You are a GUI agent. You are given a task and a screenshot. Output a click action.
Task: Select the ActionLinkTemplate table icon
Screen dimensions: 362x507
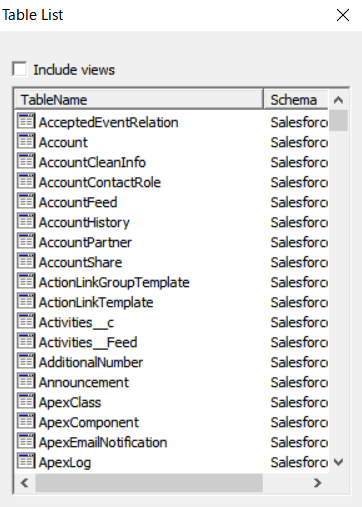(26, 301)
